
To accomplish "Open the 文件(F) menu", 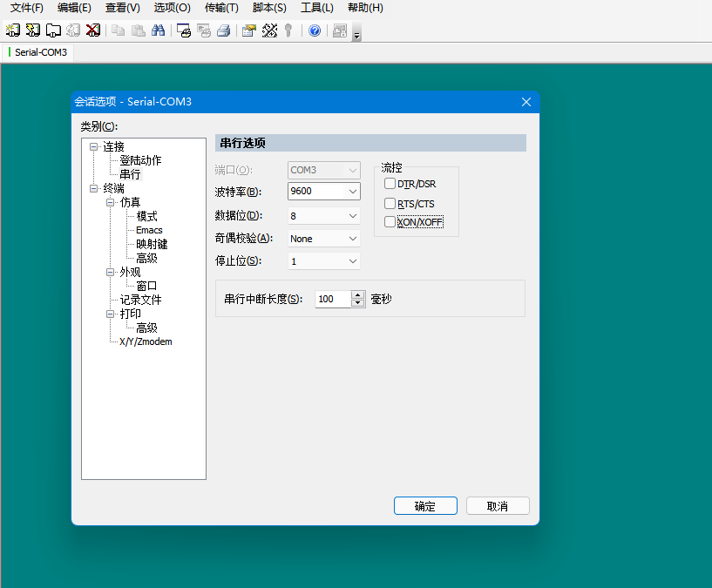I will tap(27, 8).
